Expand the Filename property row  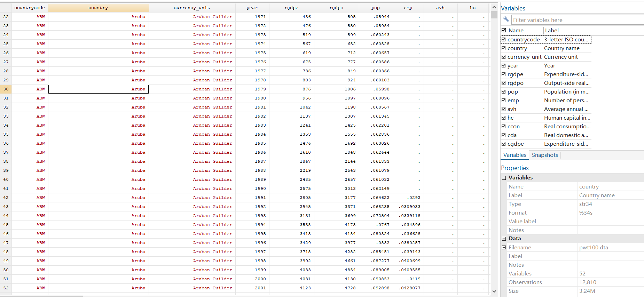point(504,247)
